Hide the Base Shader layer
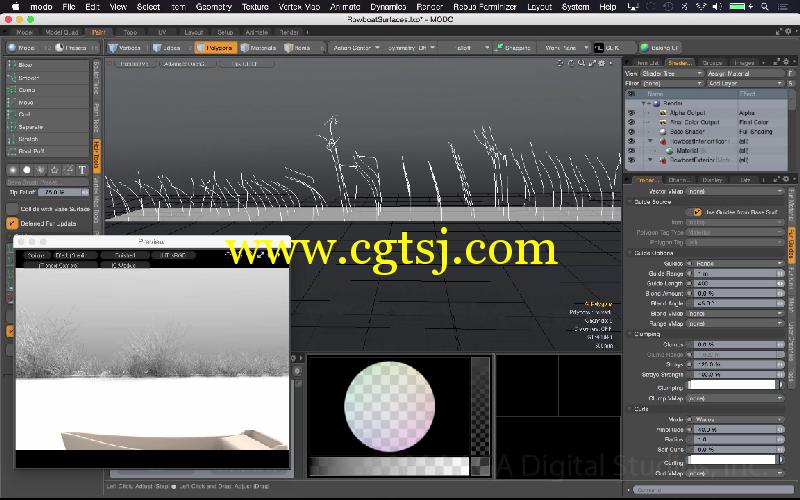This screenshot has width=800, height=500. click(x=632, y=132)
